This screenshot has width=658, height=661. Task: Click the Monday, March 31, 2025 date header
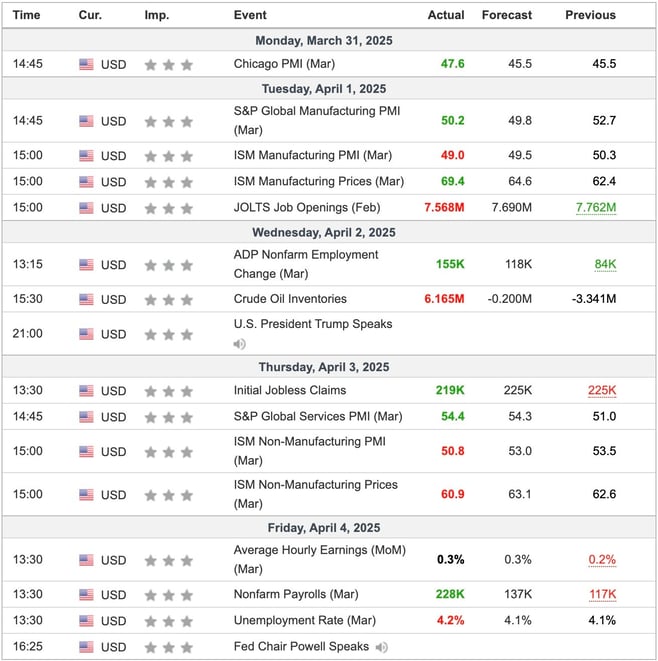tap(324, 40)
